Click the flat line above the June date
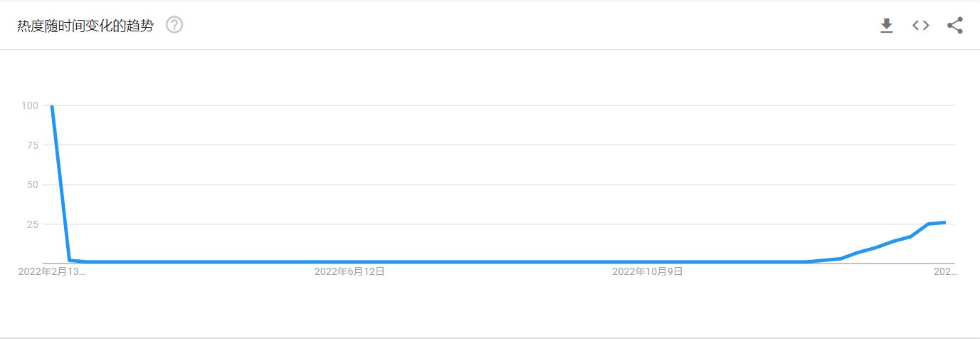The height and width of the screenshot is (339, 980). click(349, 262)
